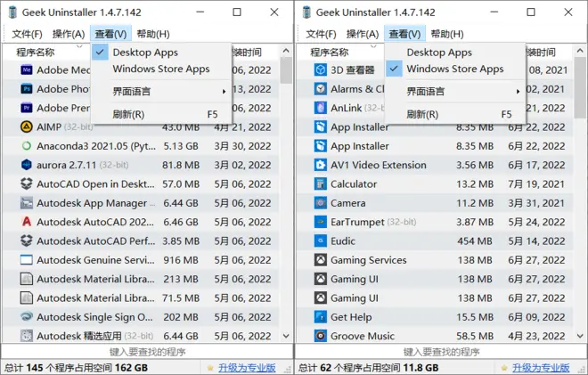The image size is (588, 375).
Task: Select the AV1 Video Extension icon
Action: [x=320, y=165]
